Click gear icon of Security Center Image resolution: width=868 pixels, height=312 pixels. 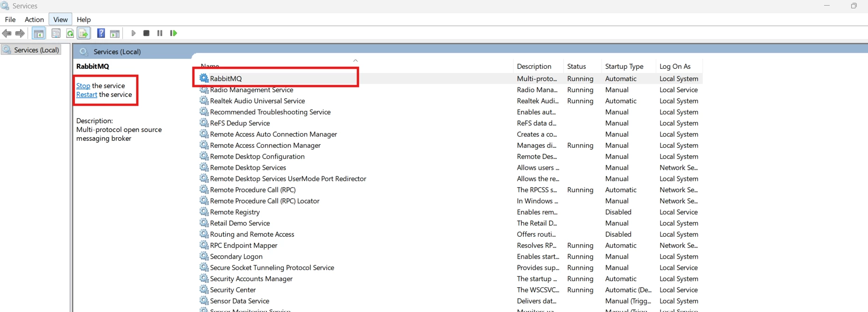click(x=204, y=290)
